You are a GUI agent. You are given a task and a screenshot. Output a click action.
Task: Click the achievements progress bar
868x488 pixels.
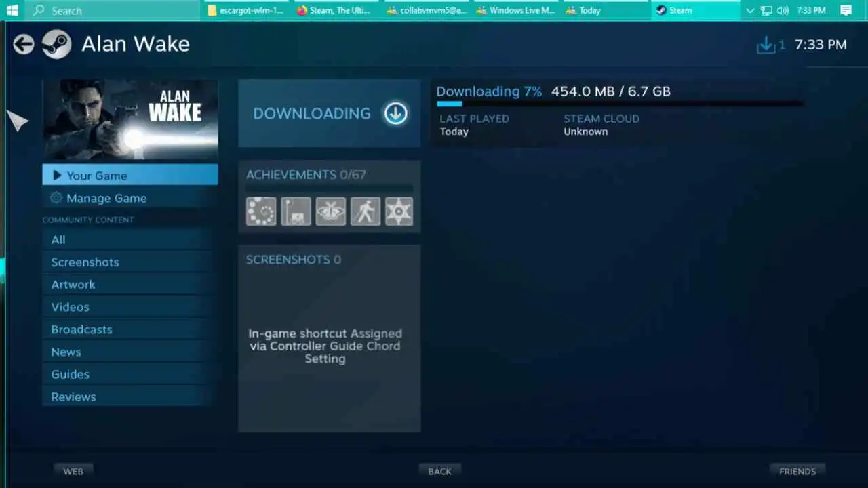tap(330, 188)
